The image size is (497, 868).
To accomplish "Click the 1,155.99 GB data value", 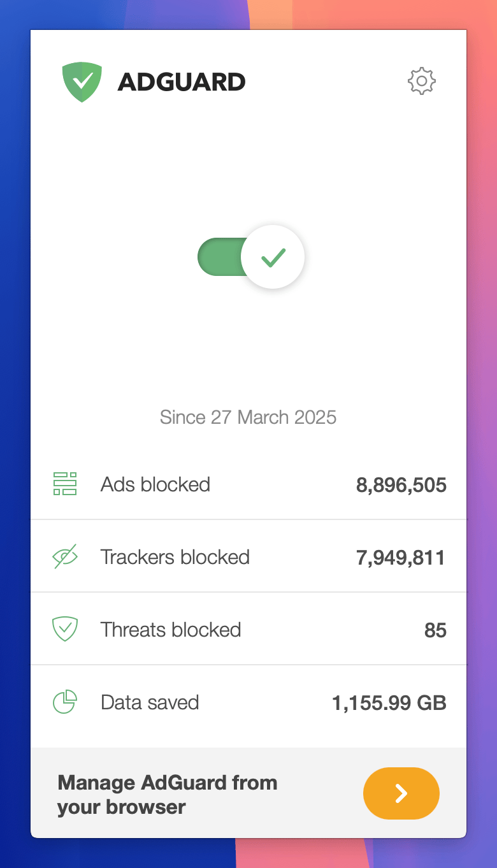I will click(389, 704).
